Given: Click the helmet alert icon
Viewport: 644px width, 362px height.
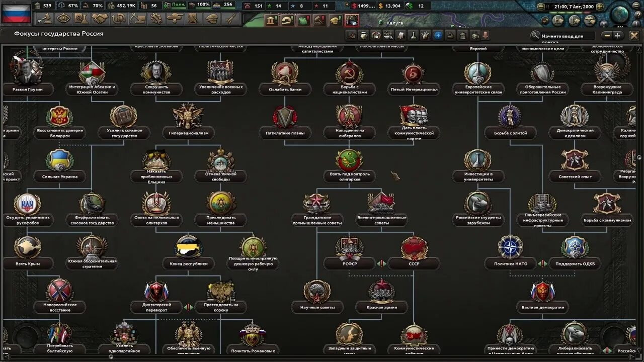Looking at the screenshot, I should (288, 21).
